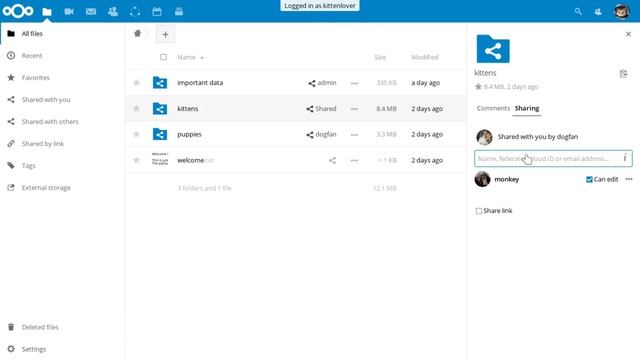
Task: Open more actions for important data
Action: click(x=354, y=83)
